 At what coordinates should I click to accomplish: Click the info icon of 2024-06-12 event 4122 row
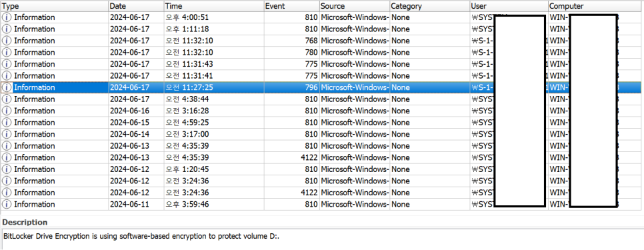pos(7,193)
